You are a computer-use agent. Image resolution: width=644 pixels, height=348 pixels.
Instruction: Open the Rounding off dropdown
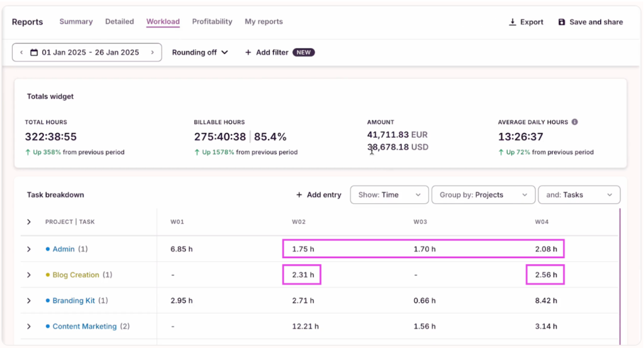(199, 52)
